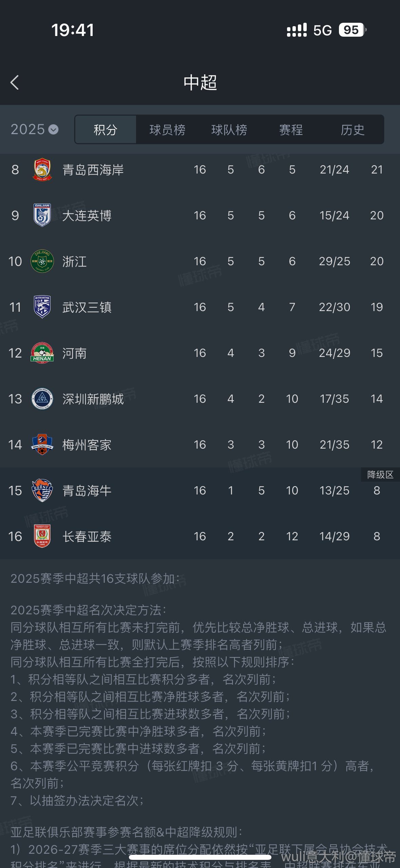The width and height of the screenshot is (400, 868).
Task: Tap the battery indicator in status bar
Action: (352, 30)
